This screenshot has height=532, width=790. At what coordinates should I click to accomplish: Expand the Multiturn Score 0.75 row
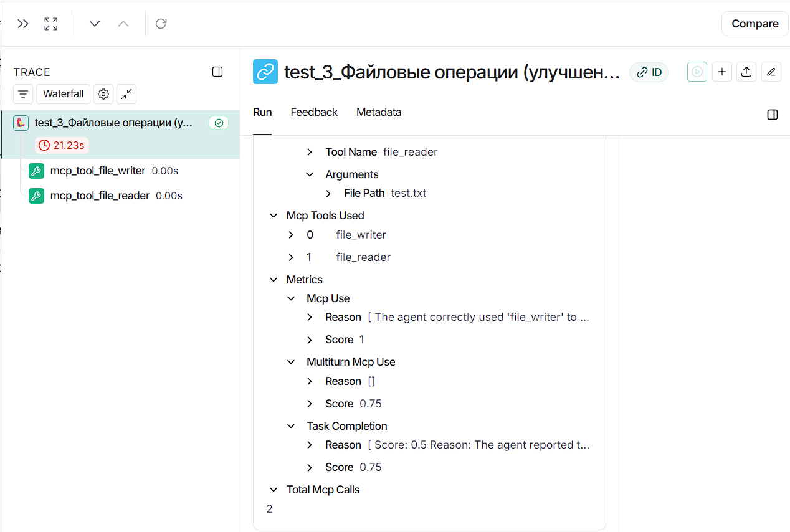[x=310, y=404]
